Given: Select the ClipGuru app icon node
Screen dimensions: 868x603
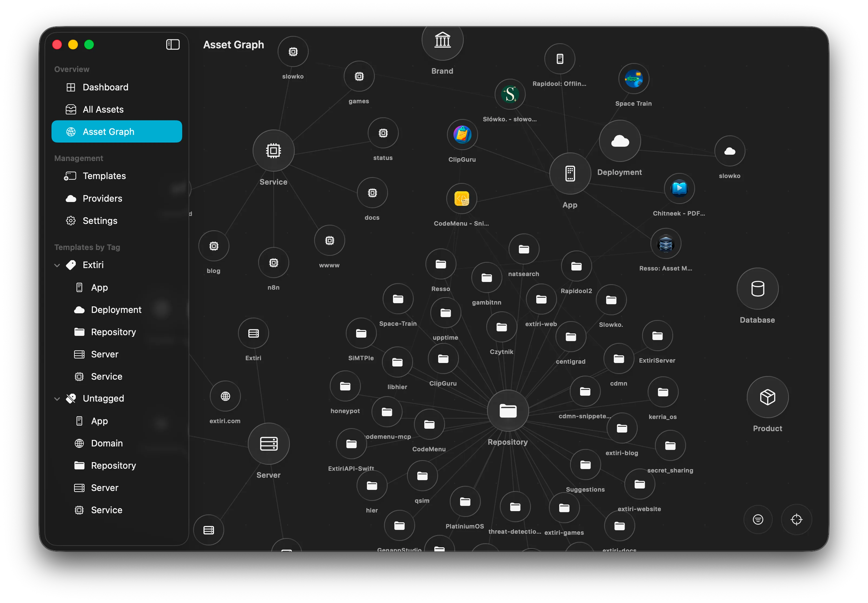Looking at the screenshot, I should 462,135.
